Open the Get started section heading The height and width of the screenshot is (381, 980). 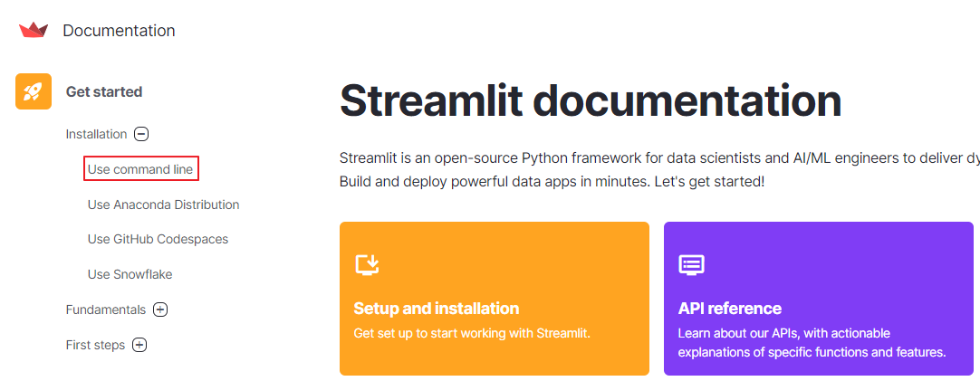[104, 91]
